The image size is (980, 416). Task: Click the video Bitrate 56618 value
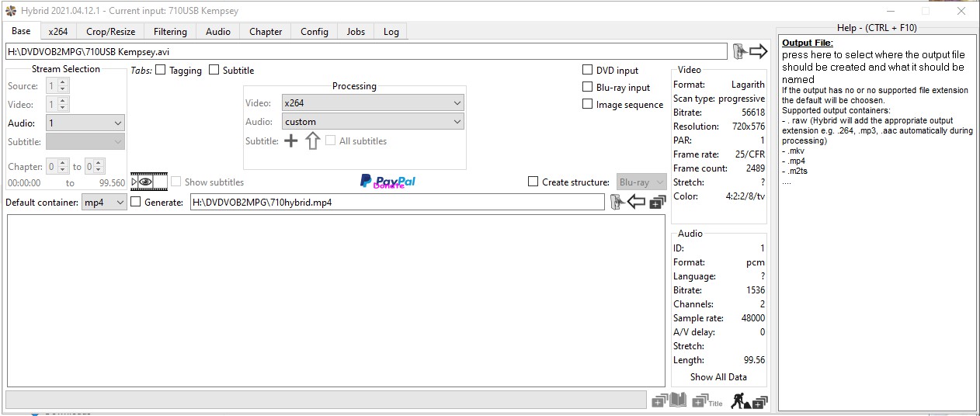point(753,113)
